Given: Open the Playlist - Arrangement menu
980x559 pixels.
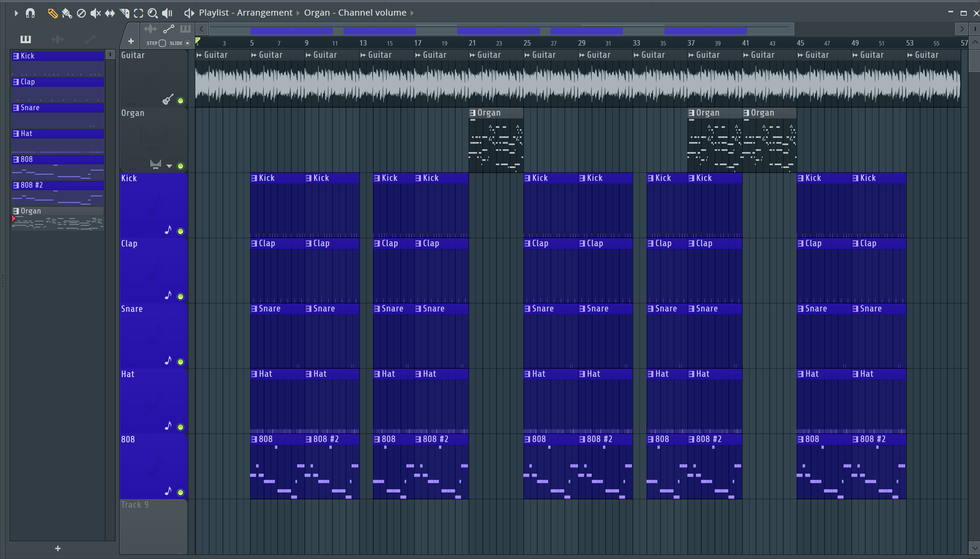Looking at the screenshot, I should pos(245,13).
